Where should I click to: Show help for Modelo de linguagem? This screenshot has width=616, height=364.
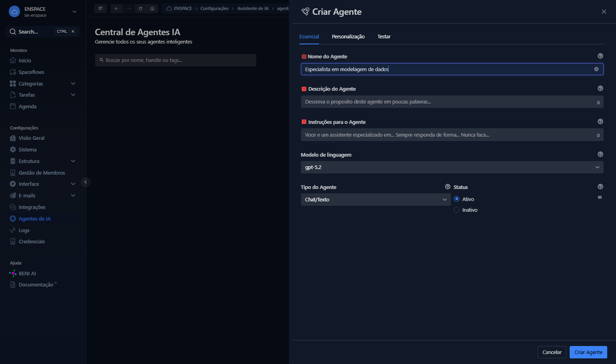(x=600, y=155)
